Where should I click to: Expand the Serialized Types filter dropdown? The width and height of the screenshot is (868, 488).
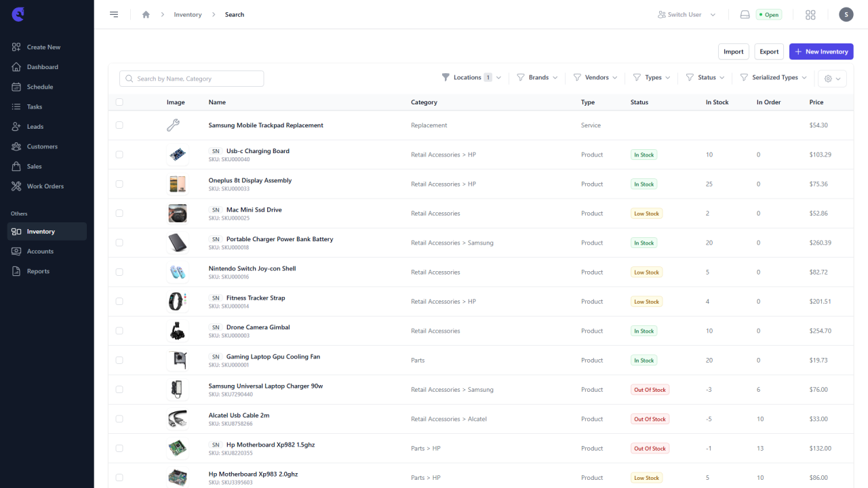click(774, 77)
